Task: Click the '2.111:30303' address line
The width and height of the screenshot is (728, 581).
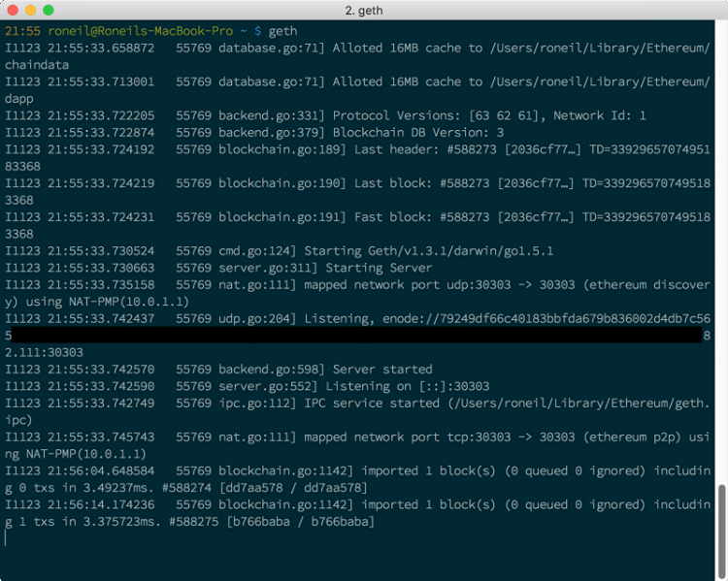Action: click(x=44, y=353)
